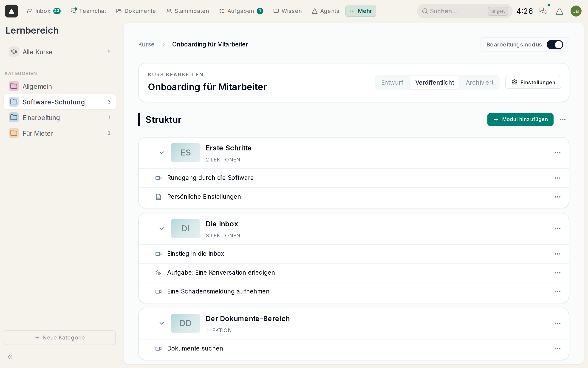Viewport: 588px width, 368px height.
Task: Open options for Eine Schadensmeldung aufnehmen
Action: pyautogui.click(x=558, y=292)
